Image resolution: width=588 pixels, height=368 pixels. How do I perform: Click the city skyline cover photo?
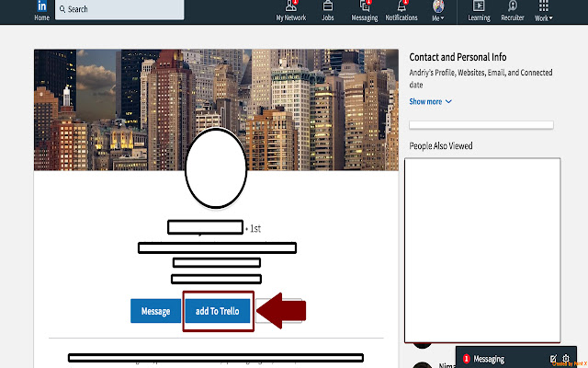(216, 109)
